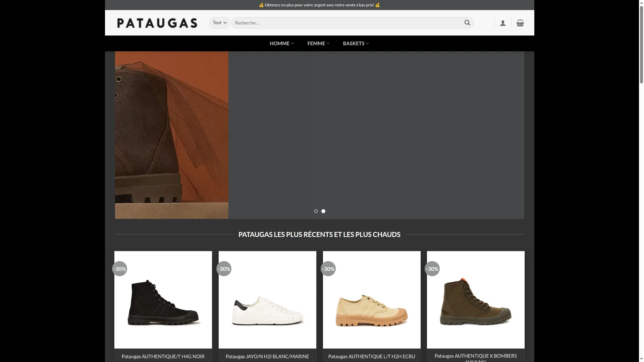The height and width of the screenshot is (362, 644).
Task: Click -30% badge on ecru shoe
Action: click(328, 269)
